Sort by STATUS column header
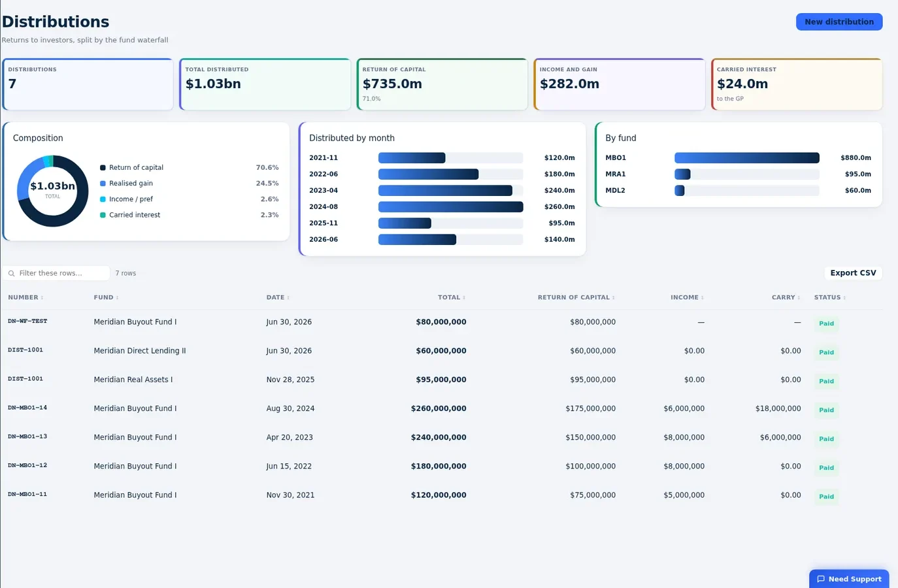This screenshot has width=898, height=588. click(x=830, y=297)
